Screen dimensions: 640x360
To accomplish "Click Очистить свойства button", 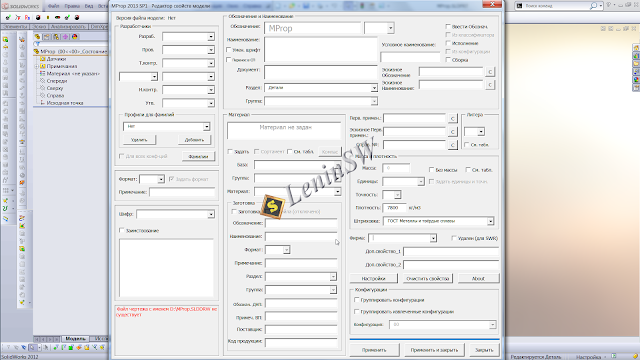I will pyautogui.click(x=428, y=278).
